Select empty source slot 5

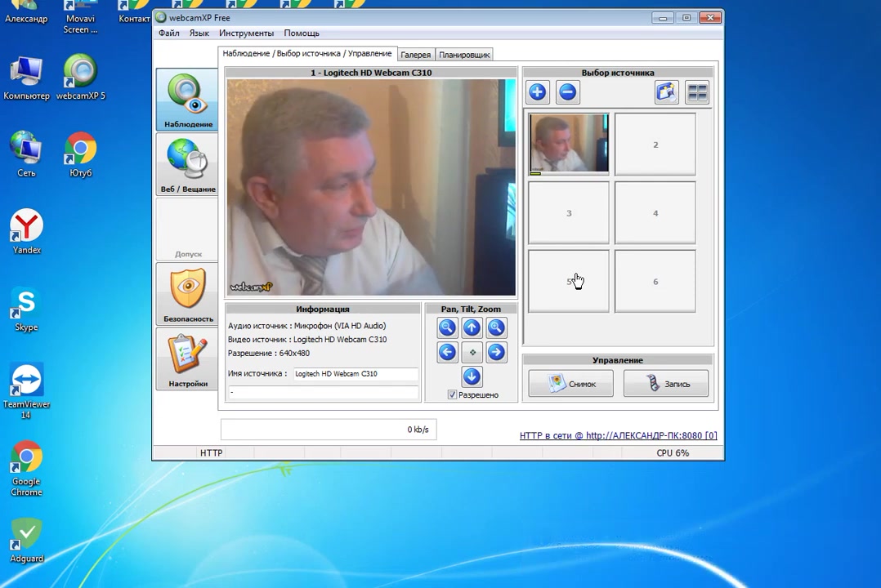[x=569, y=282]
